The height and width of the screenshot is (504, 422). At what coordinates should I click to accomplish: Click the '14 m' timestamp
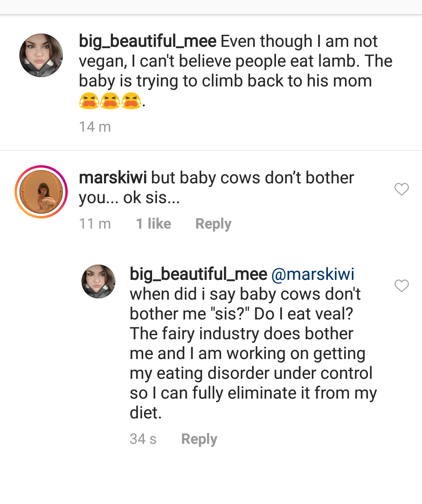point(95,127)
